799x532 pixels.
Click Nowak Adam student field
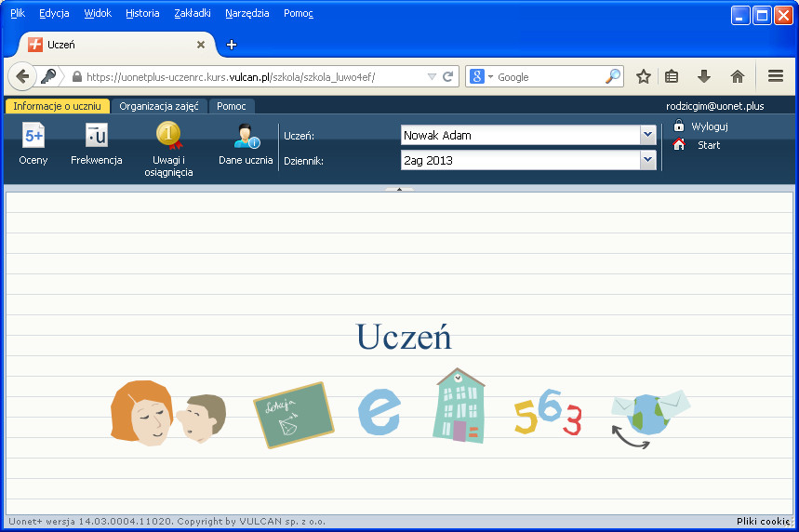tap(521, 135)
